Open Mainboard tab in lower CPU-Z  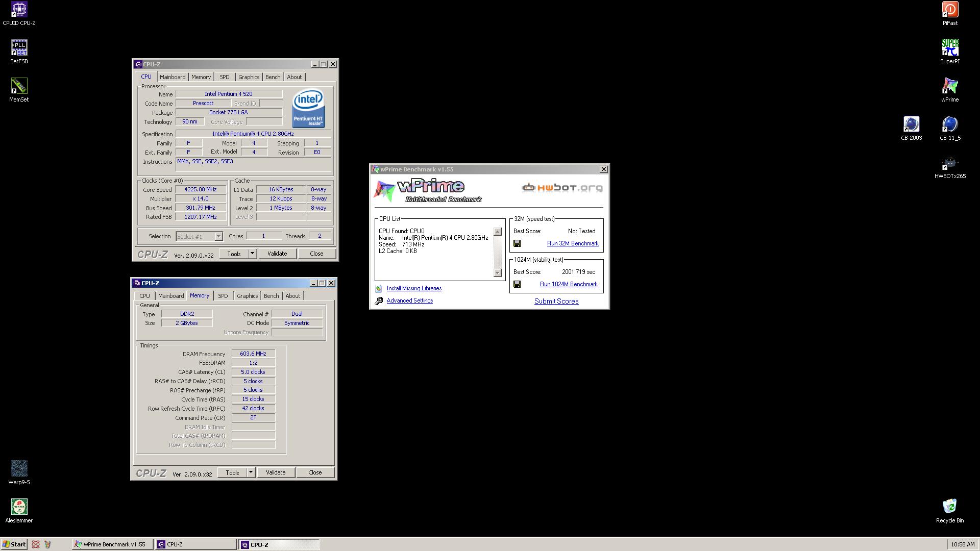pos(171,296)
